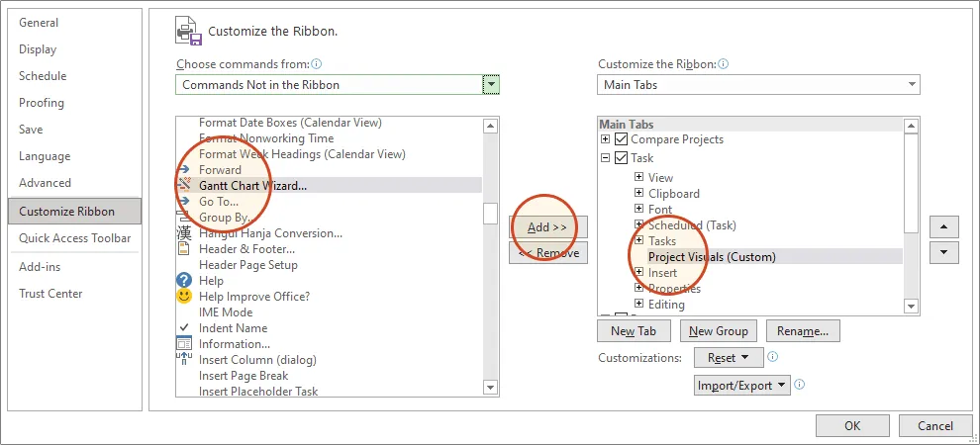Click the blue Help question mark icon
Screen dimensions: 980x445
pos(184,281)
